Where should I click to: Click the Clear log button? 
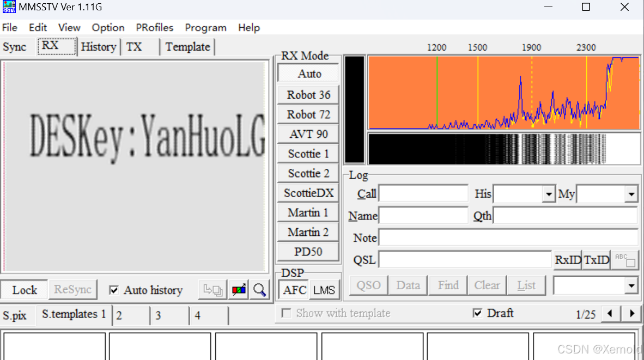pos(487,285)
